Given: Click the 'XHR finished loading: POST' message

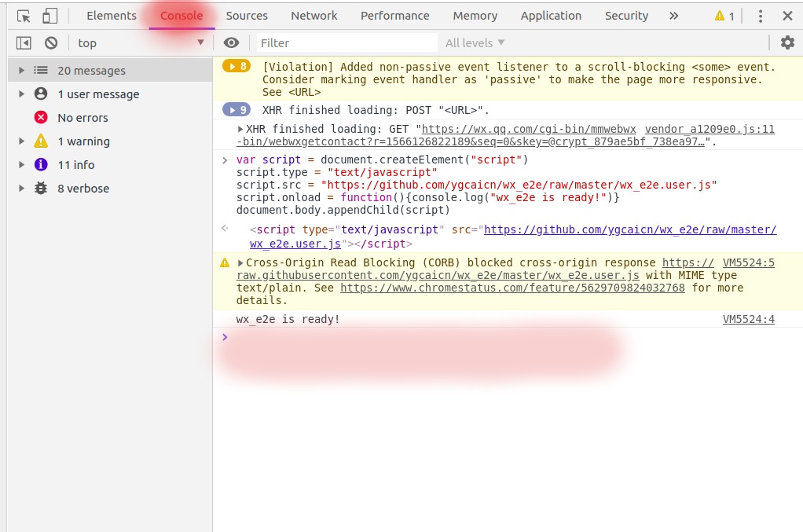Looking at the screenshot, I should point(376,110).
